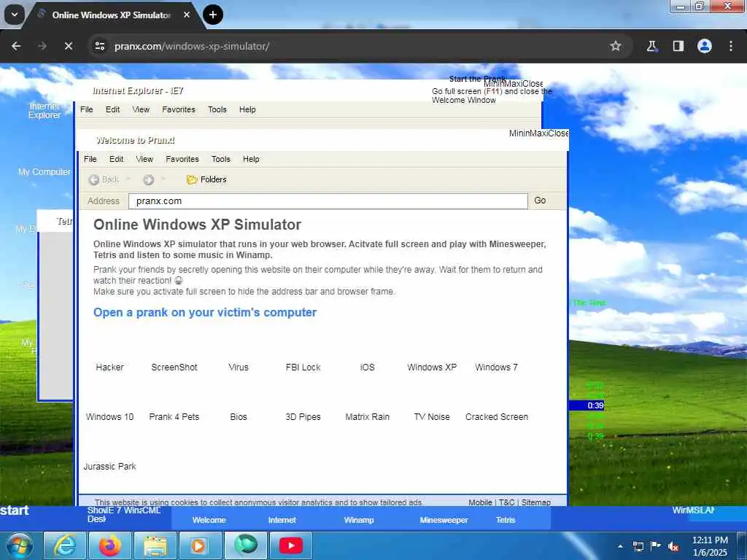This screenshot has width=747, height=560.
Task: Open Internet Explorer simulated desktop icon
Action: pyautogui.click(x=44, y=111)
